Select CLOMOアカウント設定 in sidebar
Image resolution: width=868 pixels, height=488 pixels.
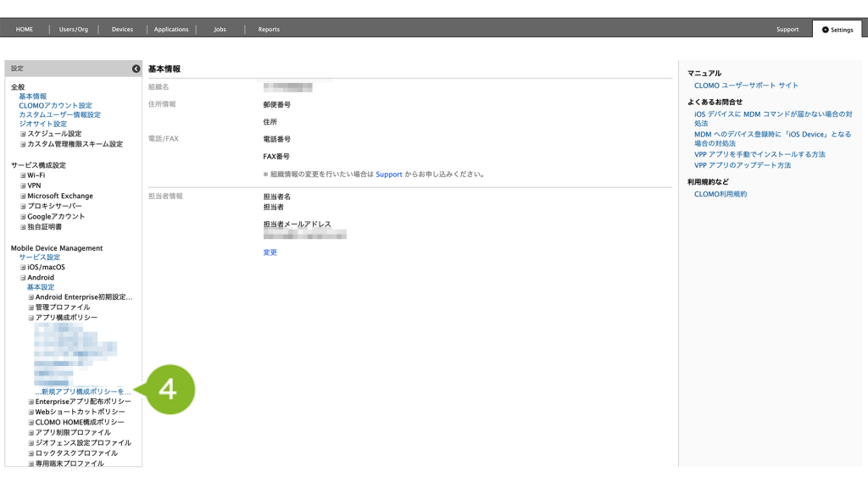click(x=55, y=106)
